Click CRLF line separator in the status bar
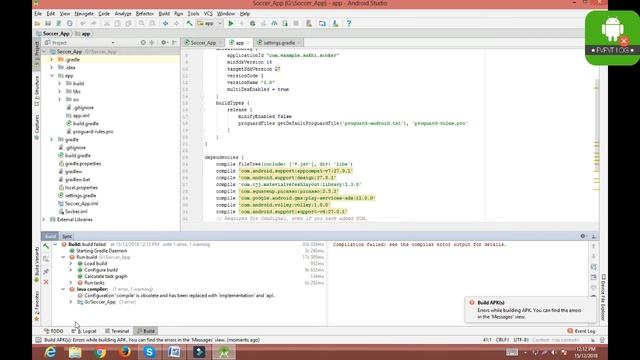Screen dimensions: 640x360 (x=502, y=340)
